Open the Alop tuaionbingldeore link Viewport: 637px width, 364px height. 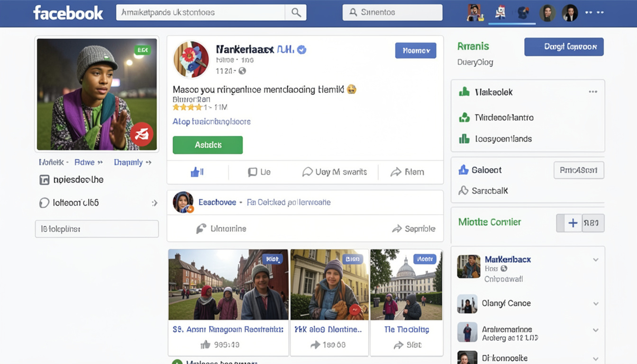(211, 121)
